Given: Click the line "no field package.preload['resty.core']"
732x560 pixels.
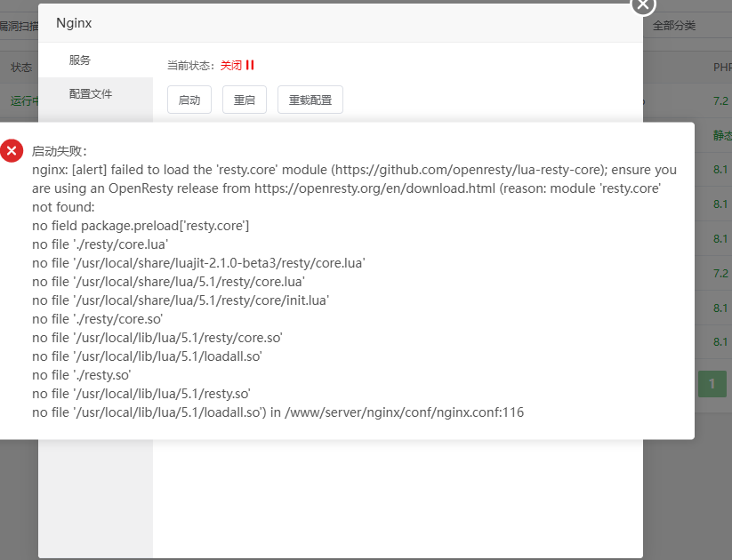Looking at the screenshot, I should click(141, 226).
